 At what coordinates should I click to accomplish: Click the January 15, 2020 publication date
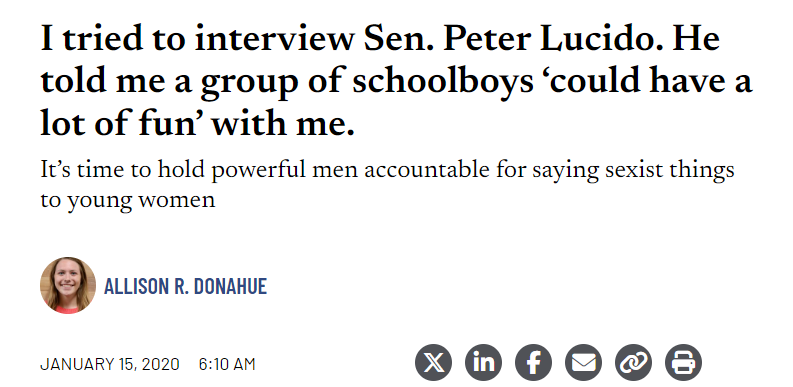(110, 364)
